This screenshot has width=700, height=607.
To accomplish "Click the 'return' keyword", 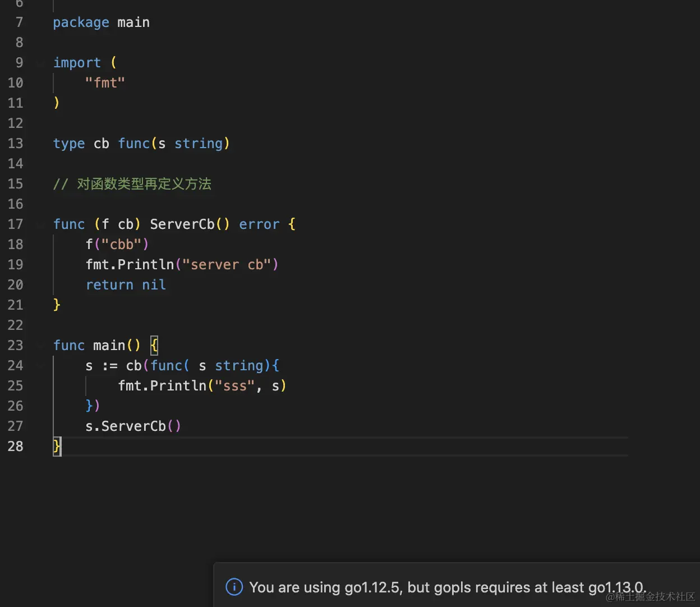I will coord(109,285).
